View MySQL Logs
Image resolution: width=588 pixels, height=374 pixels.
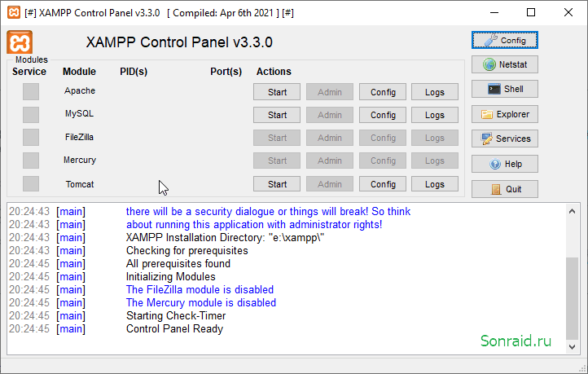pos(435,115)
